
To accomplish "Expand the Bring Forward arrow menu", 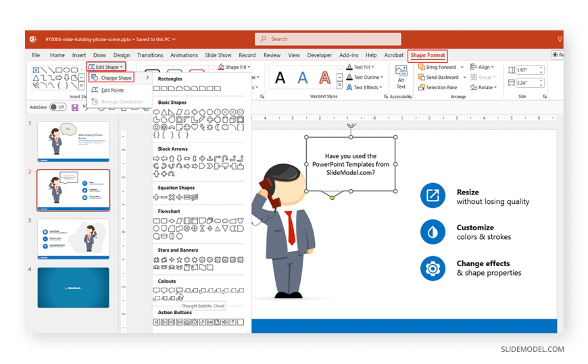I will [x=462, y=67].
